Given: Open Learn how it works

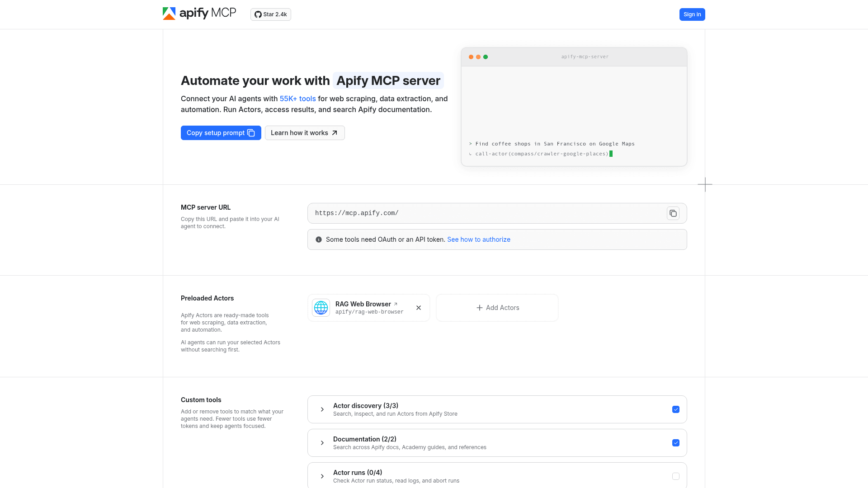Looking at the screenshot, I should click(305, 133).
